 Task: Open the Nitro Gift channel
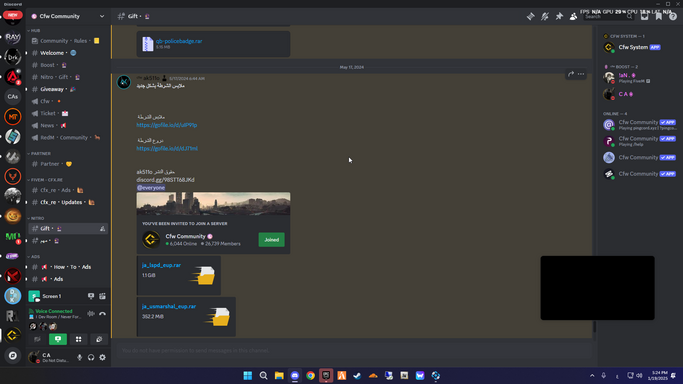[x=68, y=77]
